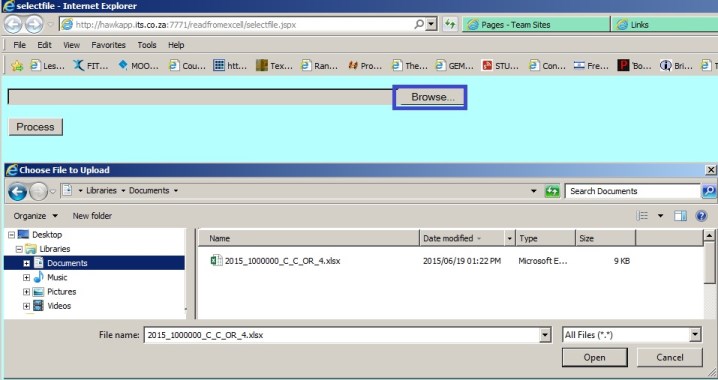The height and width of the screenshot is (380, 718).
Task: Open the 'Bo... favorites bookmark
Action: pos(634,66)
